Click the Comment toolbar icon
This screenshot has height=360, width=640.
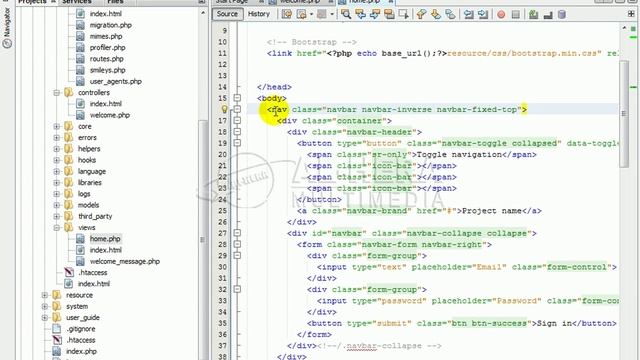click(533, 14)
